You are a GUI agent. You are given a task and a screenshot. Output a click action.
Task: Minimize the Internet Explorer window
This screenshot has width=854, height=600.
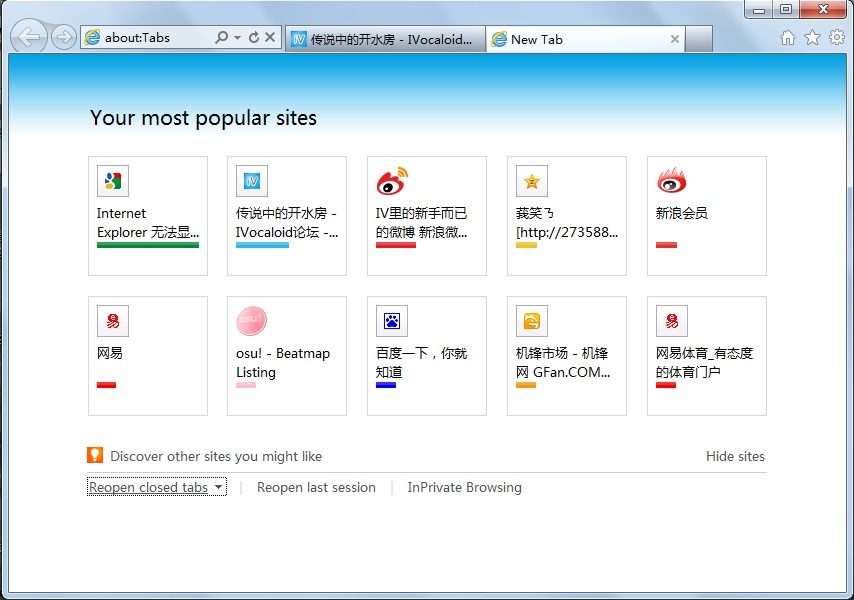[x=759, y=9]
